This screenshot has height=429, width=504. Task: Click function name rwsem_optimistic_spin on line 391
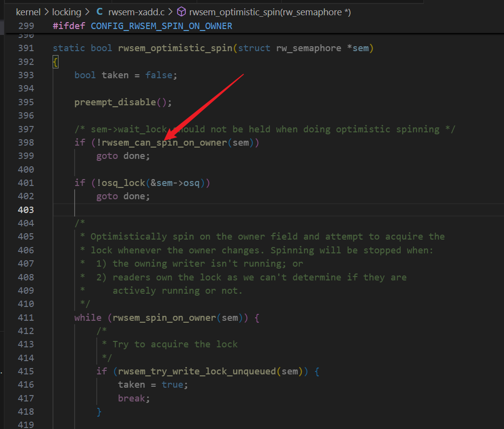pos(175,48)
